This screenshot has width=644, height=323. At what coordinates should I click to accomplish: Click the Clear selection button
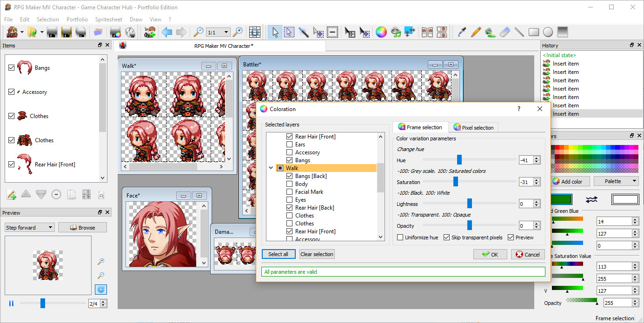(x=317, y=254)
